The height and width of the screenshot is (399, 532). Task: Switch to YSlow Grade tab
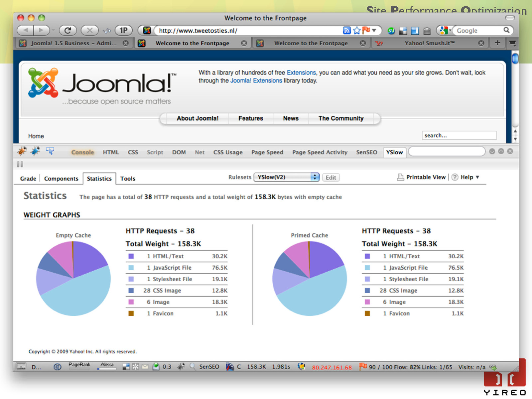coord(28,179)
